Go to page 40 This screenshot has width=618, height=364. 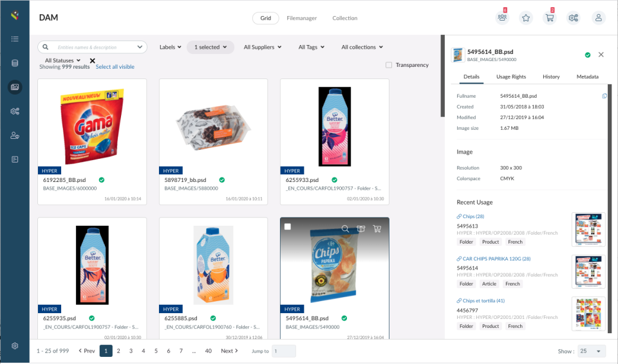pos(208,351)
